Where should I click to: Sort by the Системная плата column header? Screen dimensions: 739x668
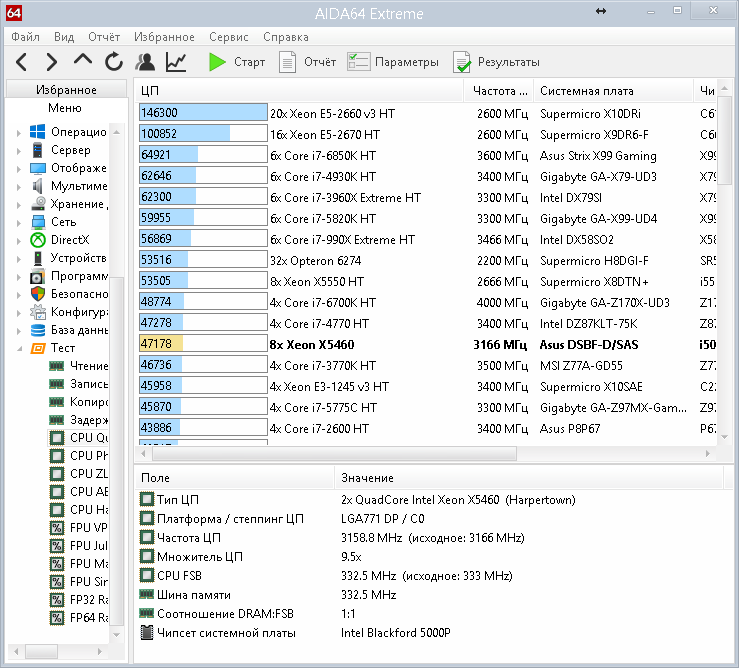[x=613, y=91]
